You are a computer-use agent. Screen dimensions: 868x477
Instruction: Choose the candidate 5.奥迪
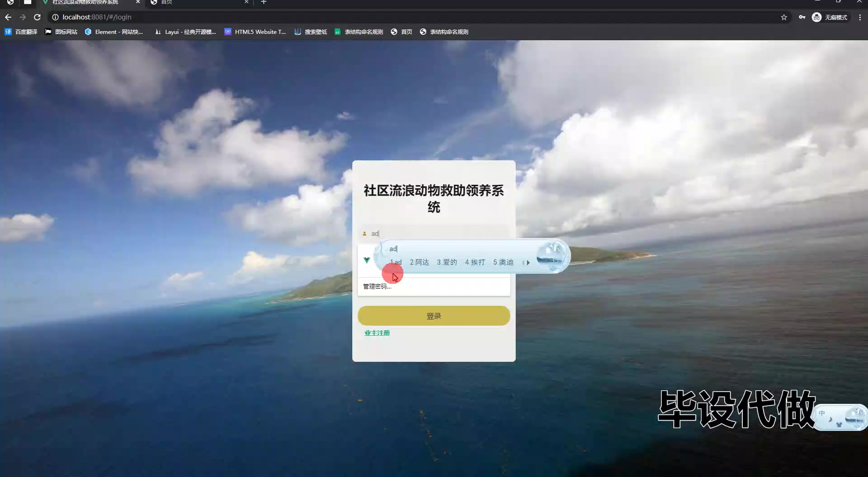pyautogui.click(x=503, y=262)
